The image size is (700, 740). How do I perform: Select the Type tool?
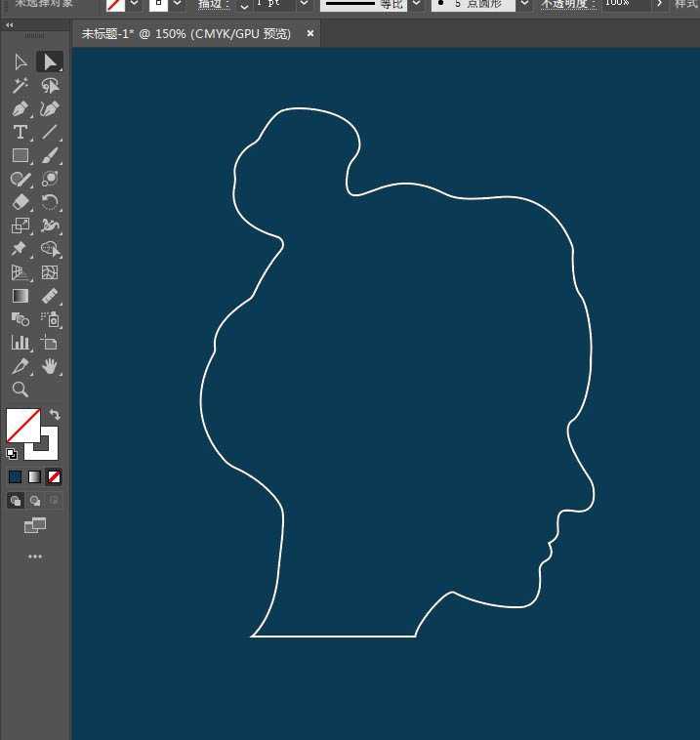tap(20, 132)
